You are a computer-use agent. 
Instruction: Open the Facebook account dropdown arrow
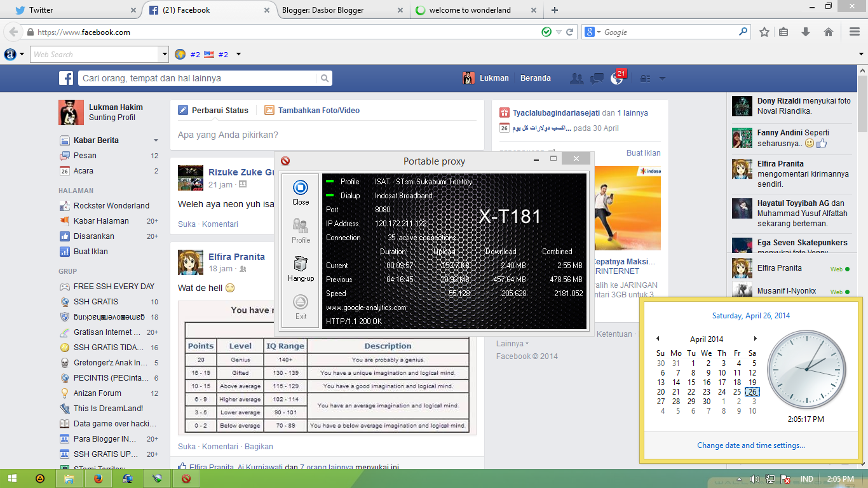point(662,79)
